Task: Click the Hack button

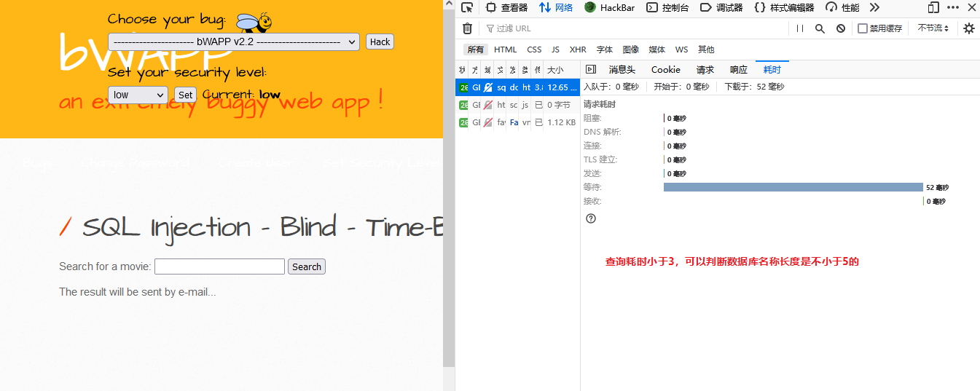Action: pos(380,42)
